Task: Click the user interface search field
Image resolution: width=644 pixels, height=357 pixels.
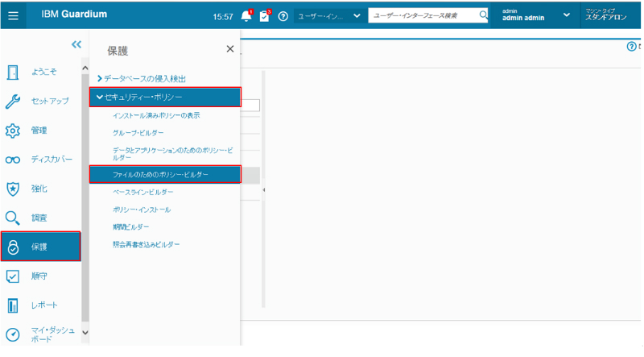Action: (x=423, y=15)
